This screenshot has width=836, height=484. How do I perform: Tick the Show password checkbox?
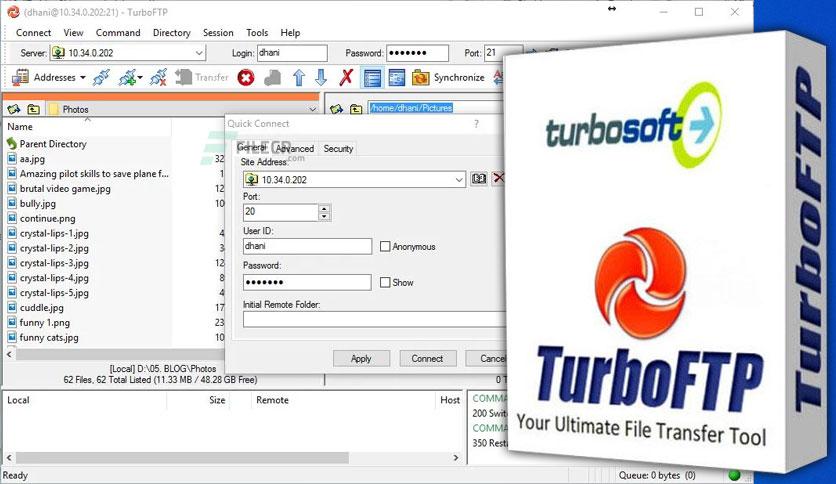click(385, 282)
